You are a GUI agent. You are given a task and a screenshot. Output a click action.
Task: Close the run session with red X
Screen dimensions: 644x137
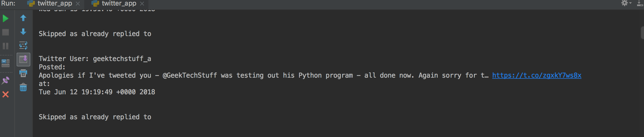point(5,94)
